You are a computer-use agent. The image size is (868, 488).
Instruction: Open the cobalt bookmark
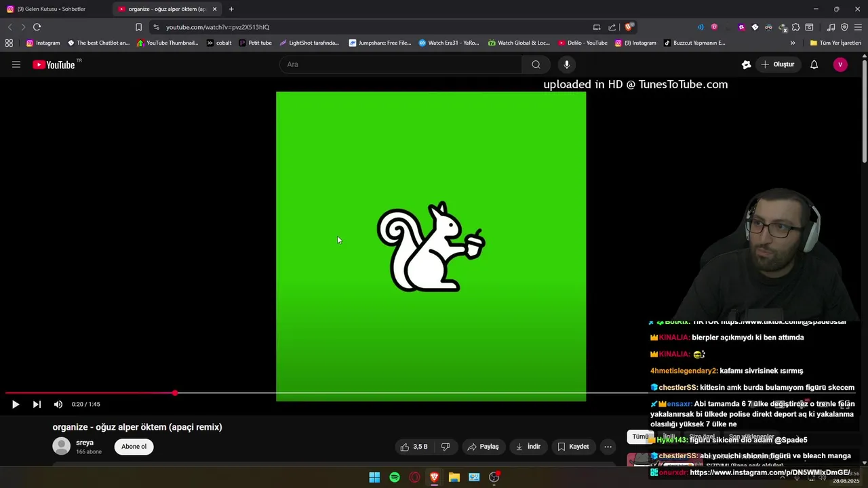pyautogui.click(x=219, y=43)
